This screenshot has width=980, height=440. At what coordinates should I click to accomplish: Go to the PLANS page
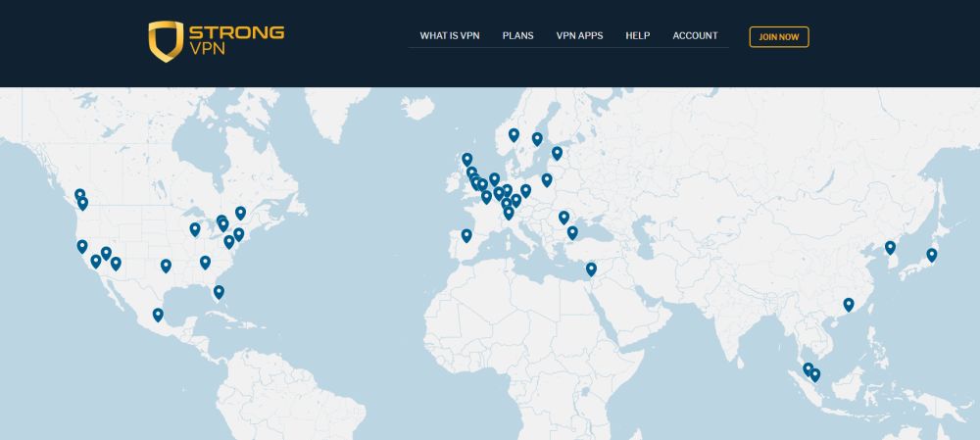517,35
